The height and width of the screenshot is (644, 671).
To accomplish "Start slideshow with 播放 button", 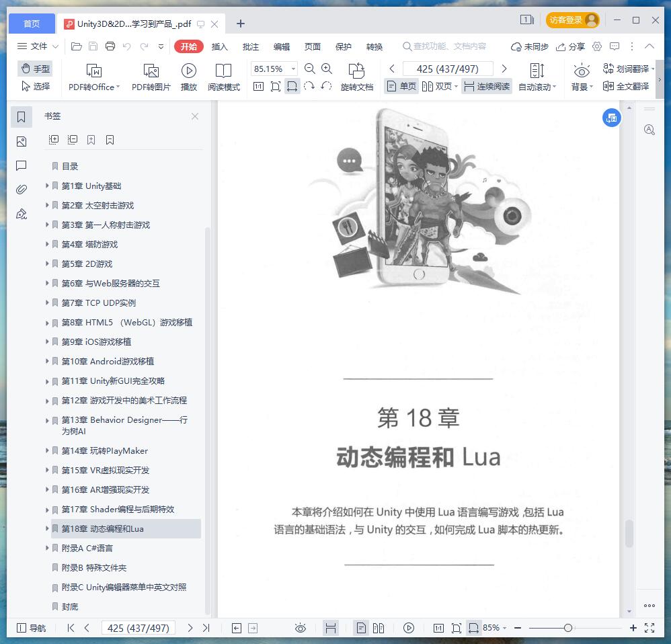I will coord(189,77).
